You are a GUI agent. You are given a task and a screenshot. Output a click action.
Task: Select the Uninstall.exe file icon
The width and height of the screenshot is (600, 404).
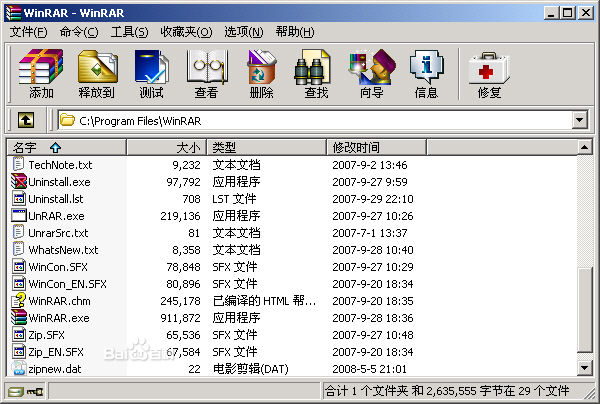click(x=19, y=181)
